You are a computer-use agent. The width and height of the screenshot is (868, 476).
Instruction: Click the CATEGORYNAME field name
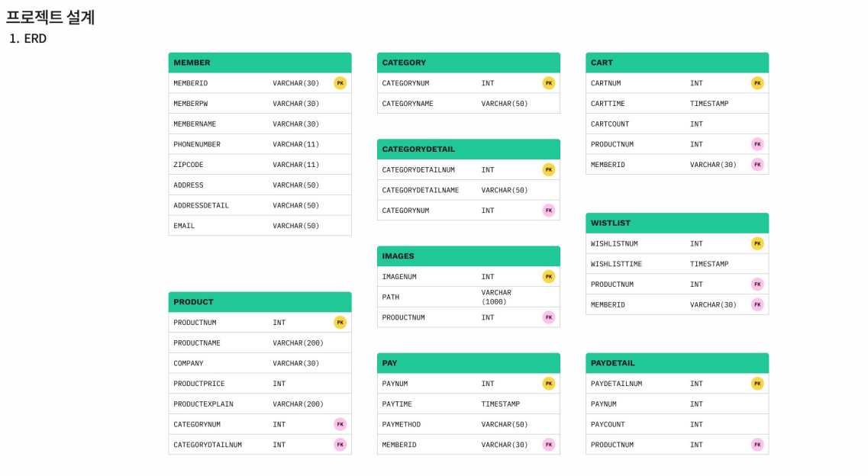[408, 104]
